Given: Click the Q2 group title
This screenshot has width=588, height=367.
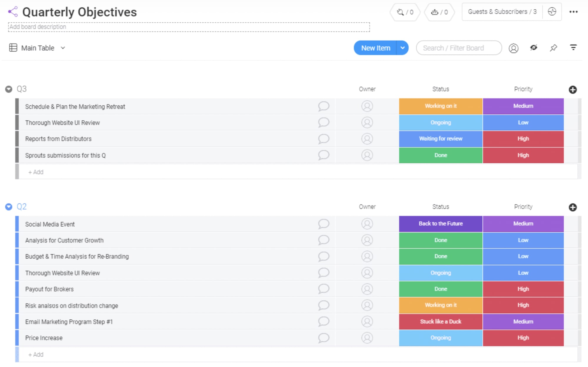Looking at the screenshot, I should click(21, 207).
